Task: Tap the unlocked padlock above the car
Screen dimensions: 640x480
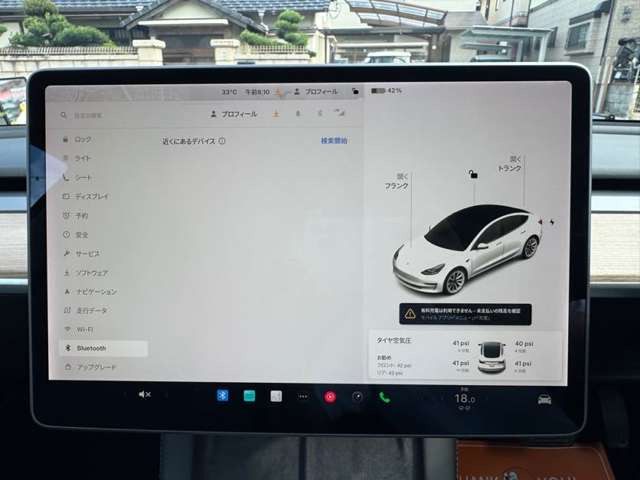Action: (473, 174)
